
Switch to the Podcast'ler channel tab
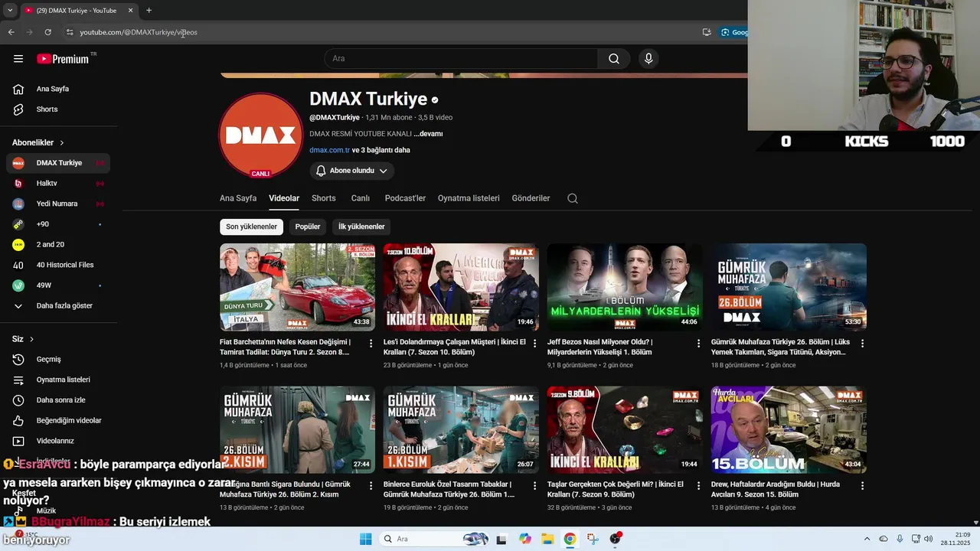[x=405, y=198]
